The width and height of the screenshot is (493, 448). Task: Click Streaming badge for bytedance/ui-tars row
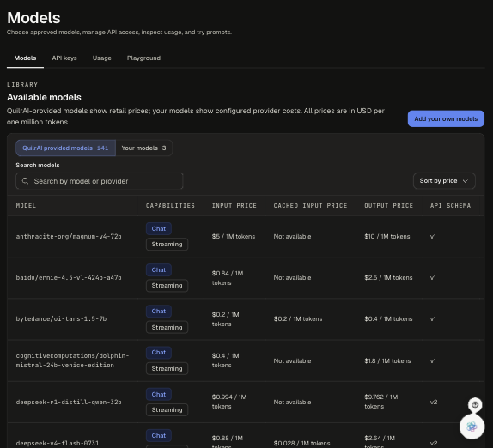167,327
